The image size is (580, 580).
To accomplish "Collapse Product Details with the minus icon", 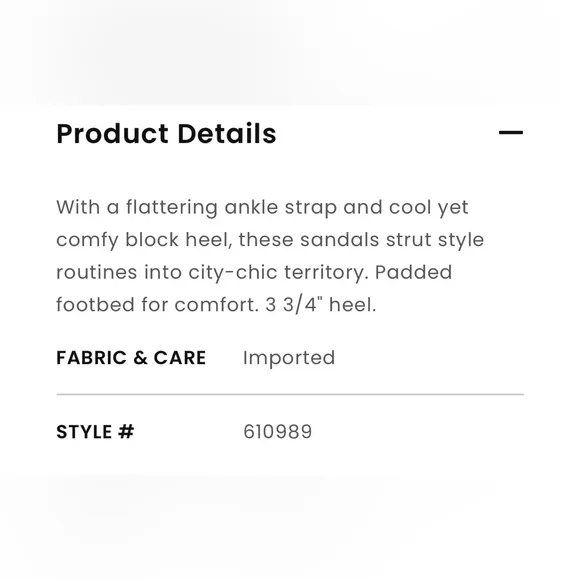I will coord(511,132).
